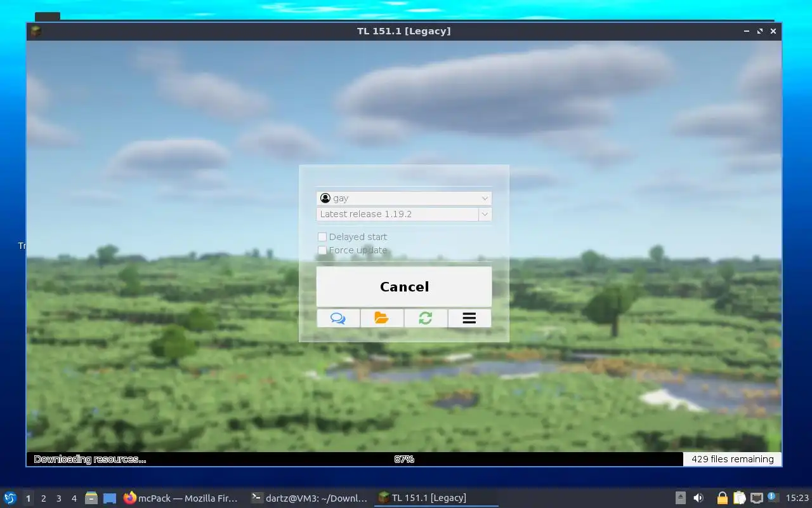
Task: Expand the Latest release 1.19.2 version arrow
Action: [485, 214]
